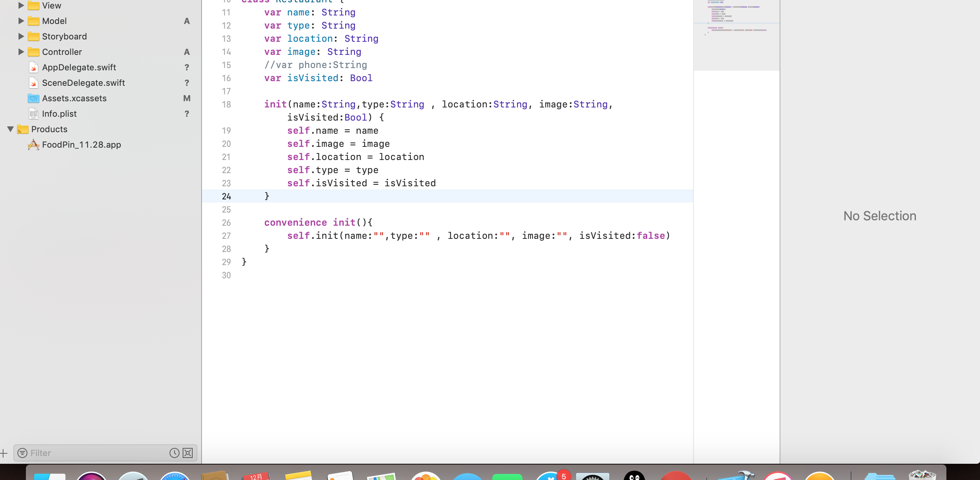Select the Info.plist file
Image resolution: width=980 pixels, height=480 pixels.
click(x=59, y=114)
